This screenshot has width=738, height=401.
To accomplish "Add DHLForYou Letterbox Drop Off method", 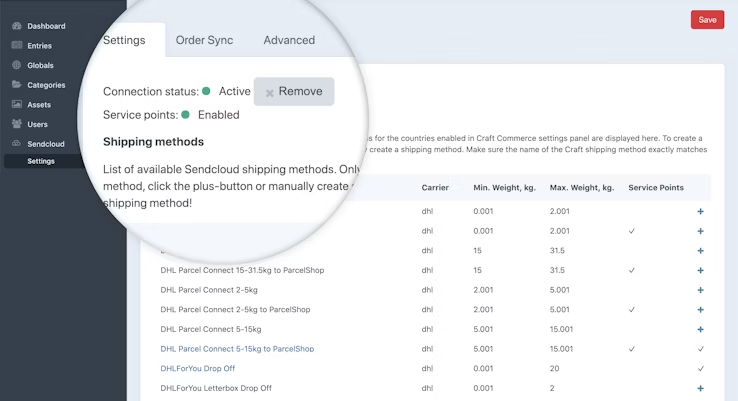I will [x=700, y=388].
